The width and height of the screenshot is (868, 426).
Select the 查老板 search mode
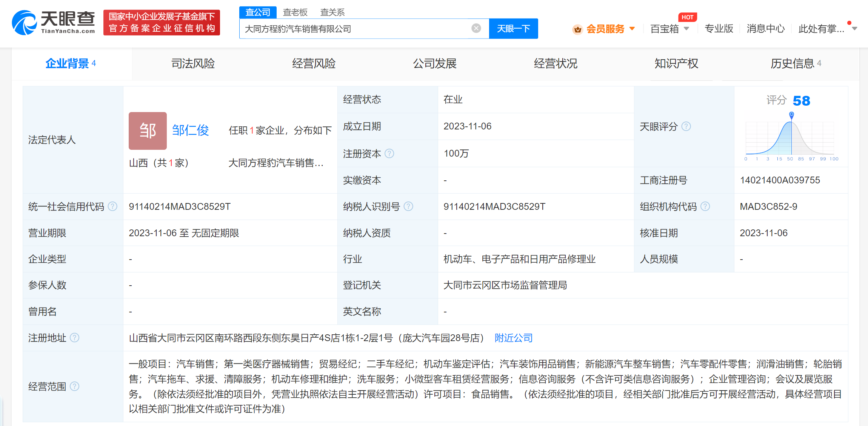pyautogui.click(x=295, y=12)
